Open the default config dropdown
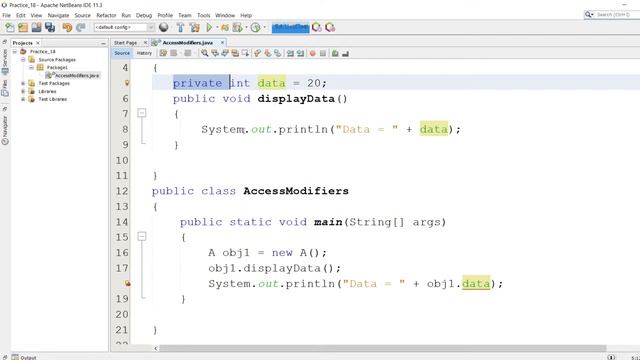This screenshot has height=360, width=640. 124,27
